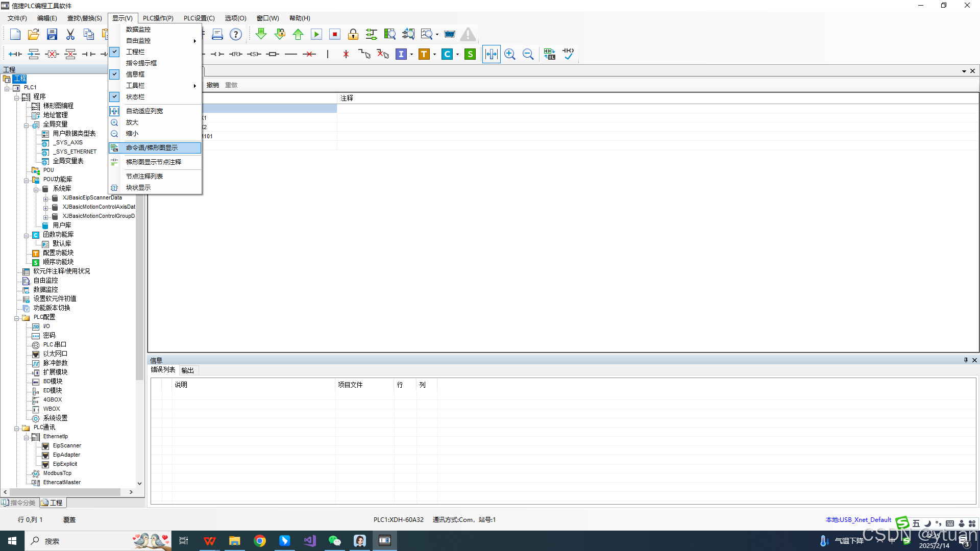Toggle the 状态栏 checked menu item
980x551 pixels.
[135, 96]
